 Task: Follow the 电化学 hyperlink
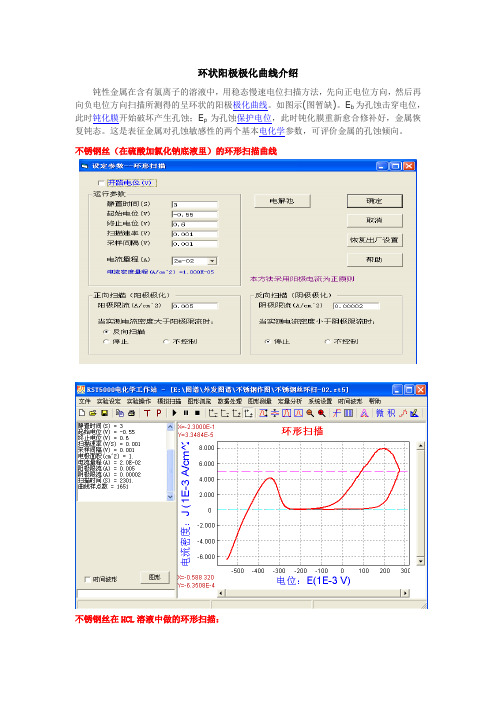click(272, 131)
